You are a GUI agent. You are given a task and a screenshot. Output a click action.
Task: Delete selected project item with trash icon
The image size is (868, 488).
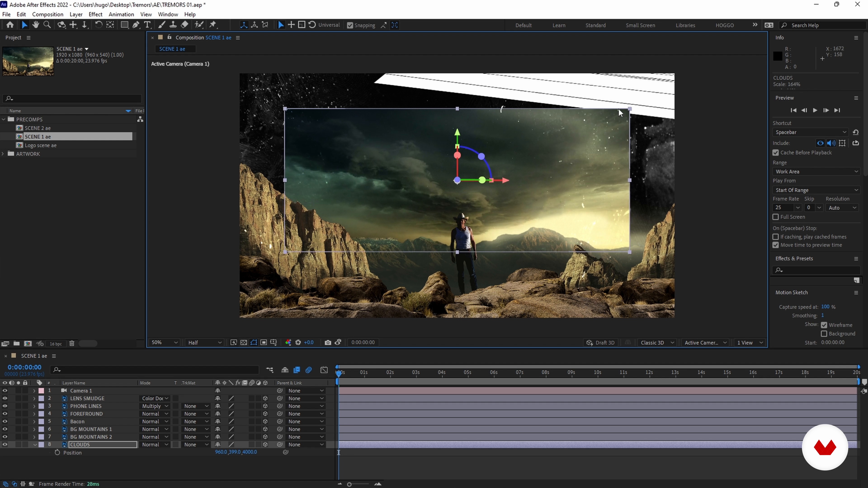coord(72,343)
